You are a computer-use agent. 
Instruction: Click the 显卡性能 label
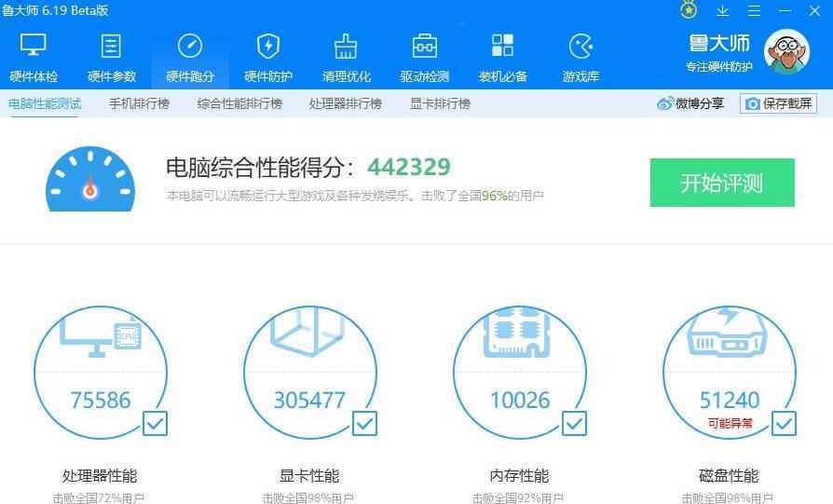[309, 475]
